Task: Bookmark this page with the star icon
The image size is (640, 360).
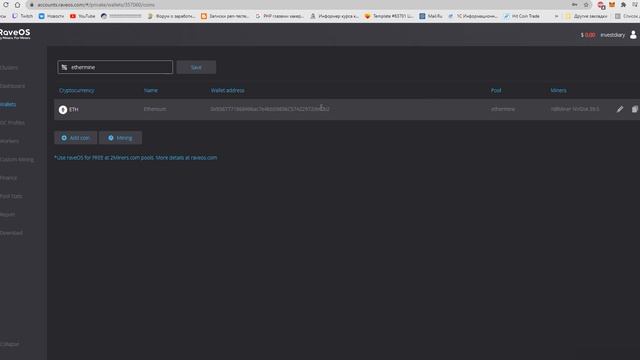Action: (586, 4)
